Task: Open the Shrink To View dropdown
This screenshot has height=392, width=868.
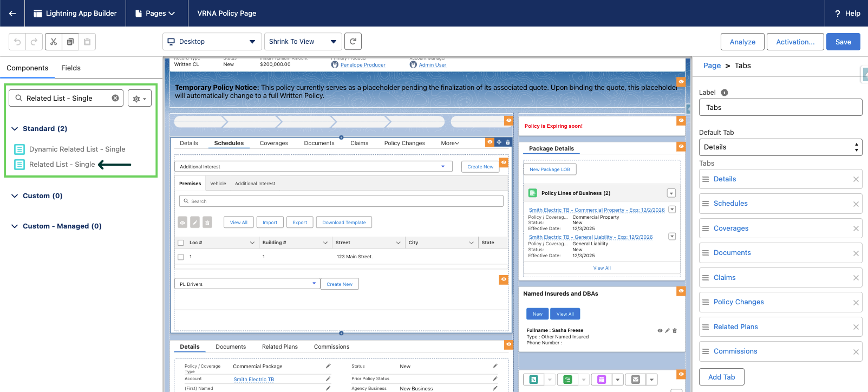Action: point(304,42)
